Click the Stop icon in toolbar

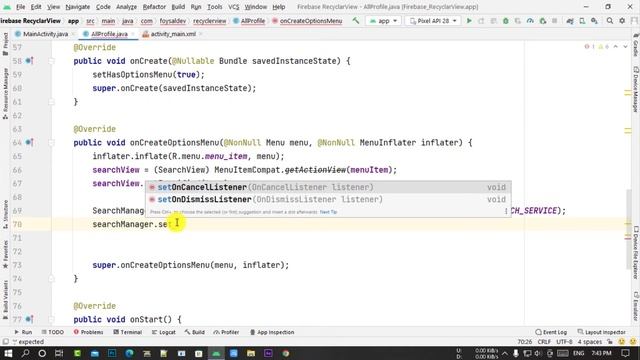(554, 20)
